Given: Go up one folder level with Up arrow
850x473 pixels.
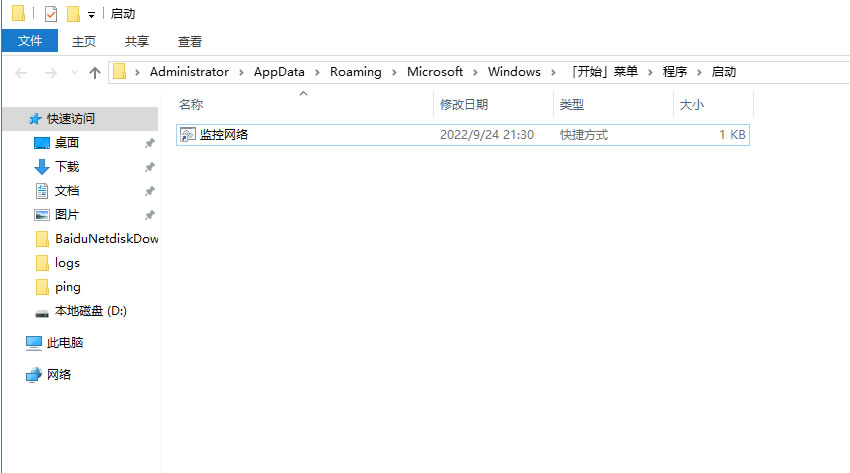Looking at the screenshot, I should pos(95,73).
